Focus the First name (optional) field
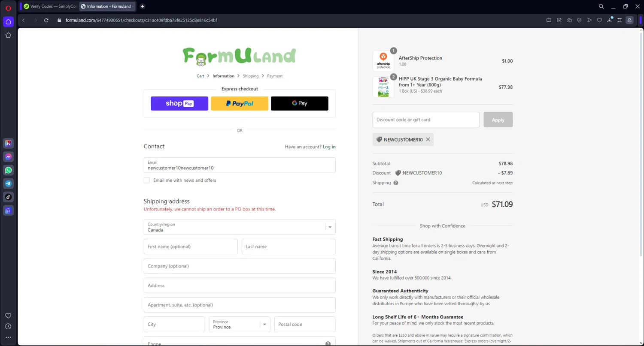644x346 pixels. tap(191, 247)
